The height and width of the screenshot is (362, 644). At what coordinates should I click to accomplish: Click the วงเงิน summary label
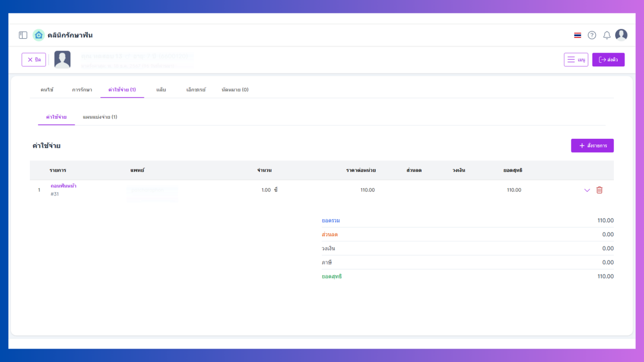[328, 248]
